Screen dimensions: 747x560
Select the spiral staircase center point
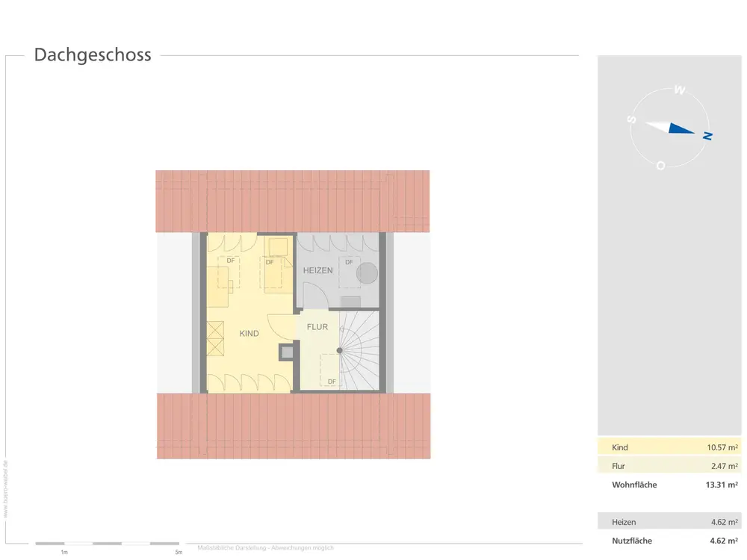(x=339, y=350)
